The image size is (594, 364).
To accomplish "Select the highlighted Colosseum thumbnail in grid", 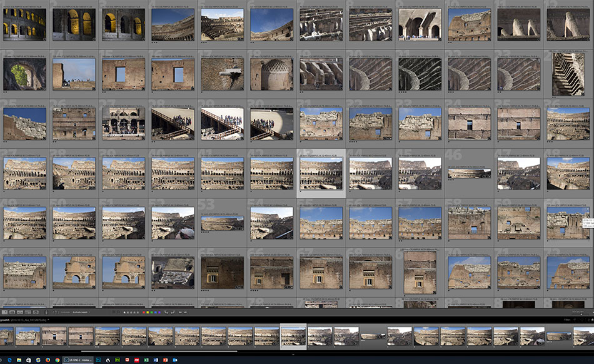I will [321, 174].
